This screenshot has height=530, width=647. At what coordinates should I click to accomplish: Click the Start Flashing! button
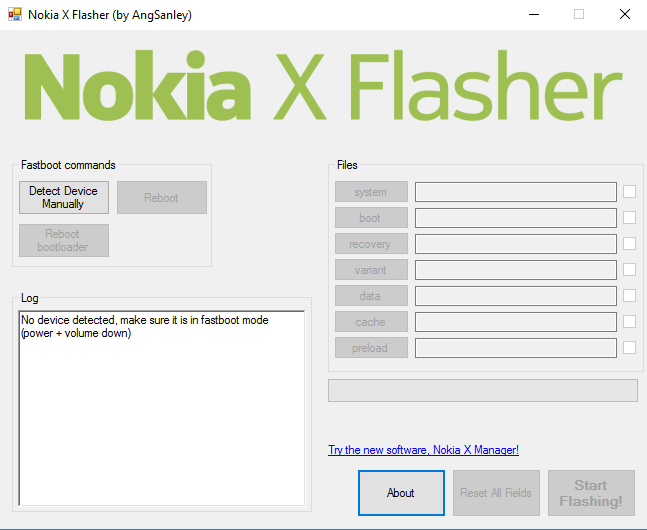coord(591,493)
